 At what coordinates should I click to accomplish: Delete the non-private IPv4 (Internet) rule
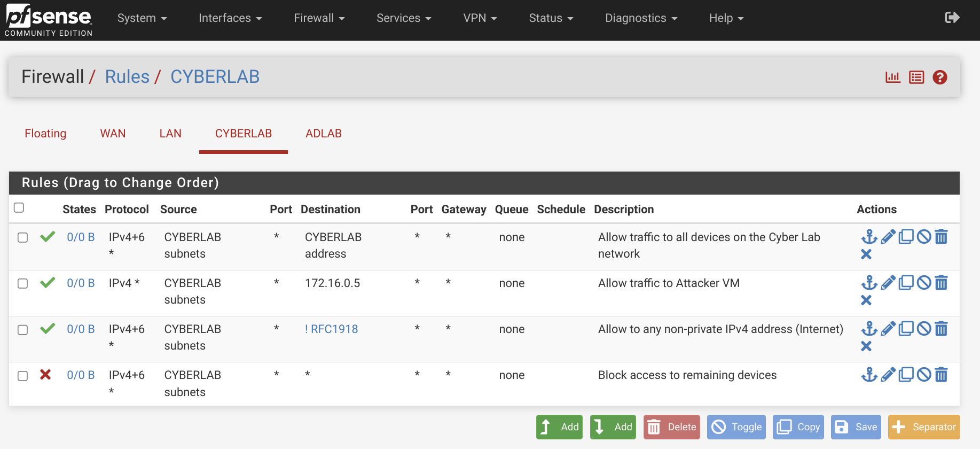(x=942, y=329)
